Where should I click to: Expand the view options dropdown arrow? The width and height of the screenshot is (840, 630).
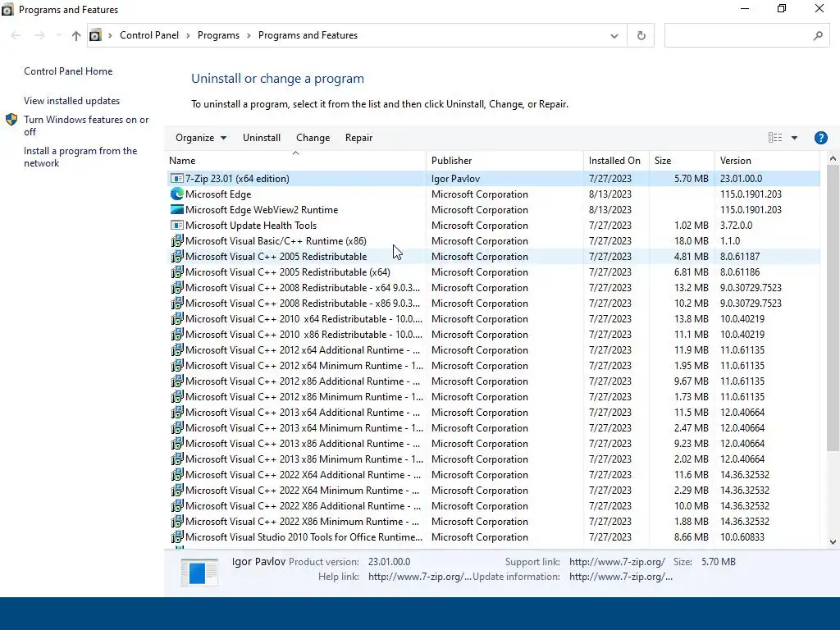(x=794, y=138)
